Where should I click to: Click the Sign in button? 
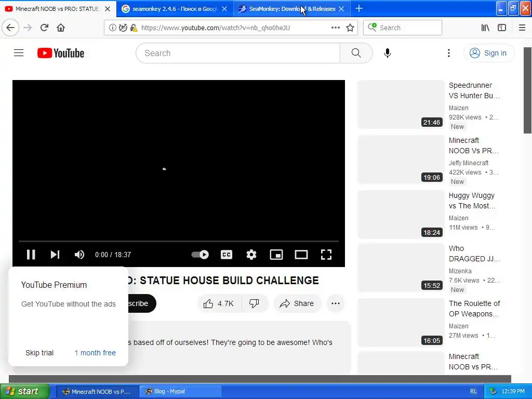pos(488,53)
